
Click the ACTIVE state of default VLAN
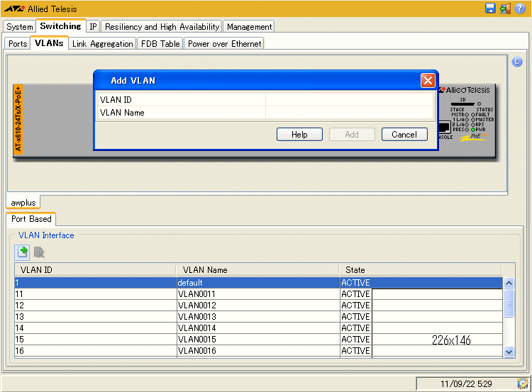(355, 283)
